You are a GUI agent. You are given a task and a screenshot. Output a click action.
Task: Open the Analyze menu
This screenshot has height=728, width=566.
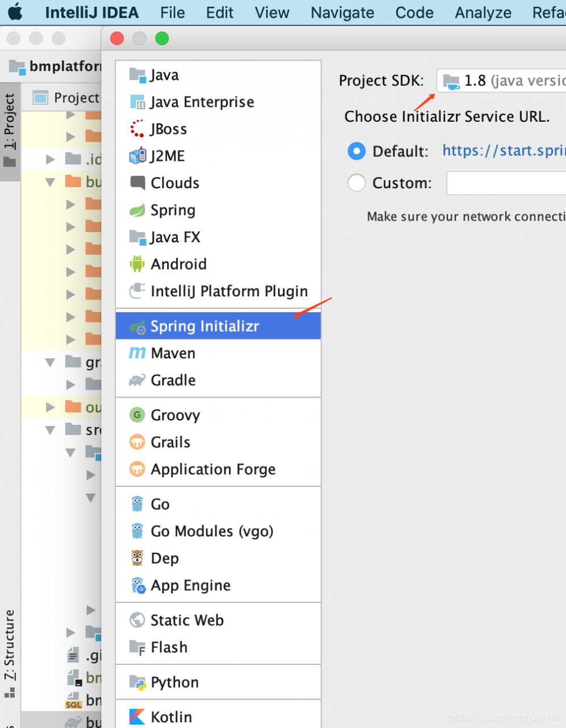click(483, 13)
